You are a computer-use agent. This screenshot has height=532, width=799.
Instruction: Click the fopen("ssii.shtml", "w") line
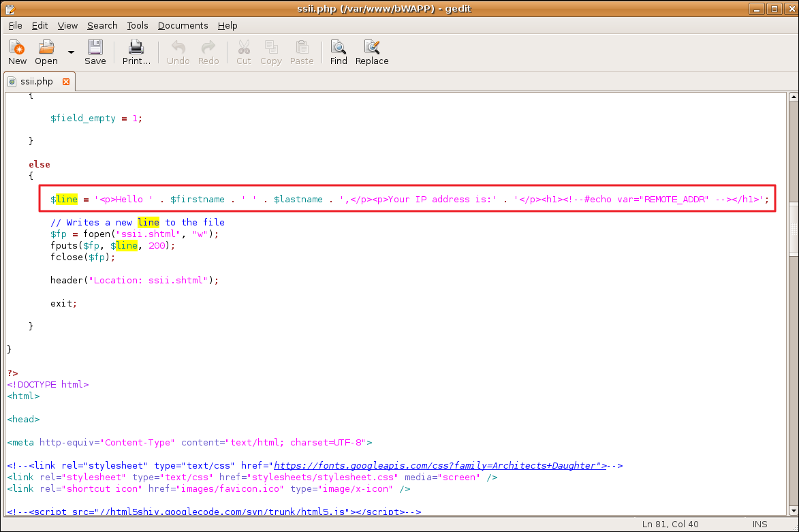134,234
